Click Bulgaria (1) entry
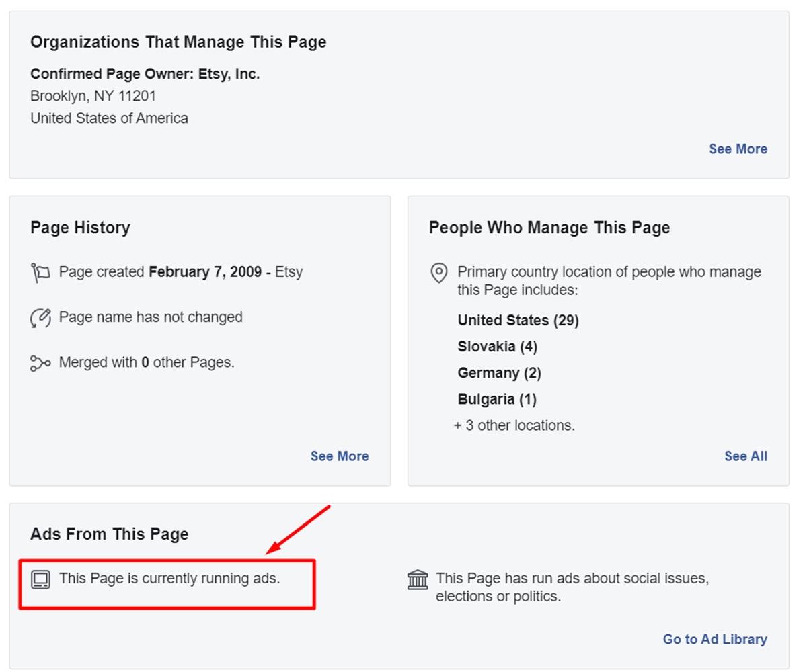This screenshot has width=807, height=672. coord(496,399)
